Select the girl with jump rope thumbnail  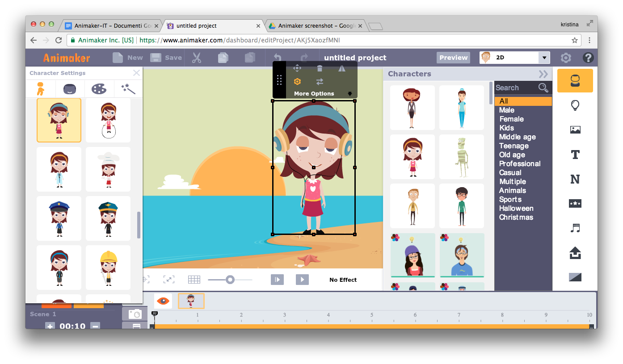tap(108, 120)
